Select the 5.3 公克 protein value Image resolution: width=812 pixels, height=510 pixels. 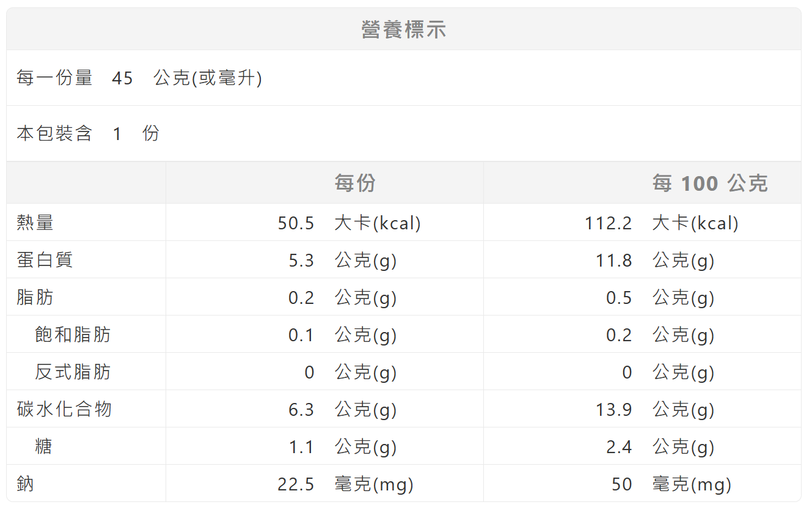(x=343, y=261)
